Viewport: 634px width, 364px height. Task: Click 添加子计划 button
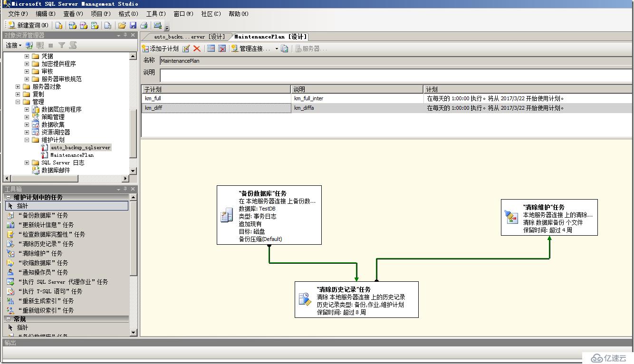(x=160, y=48)
